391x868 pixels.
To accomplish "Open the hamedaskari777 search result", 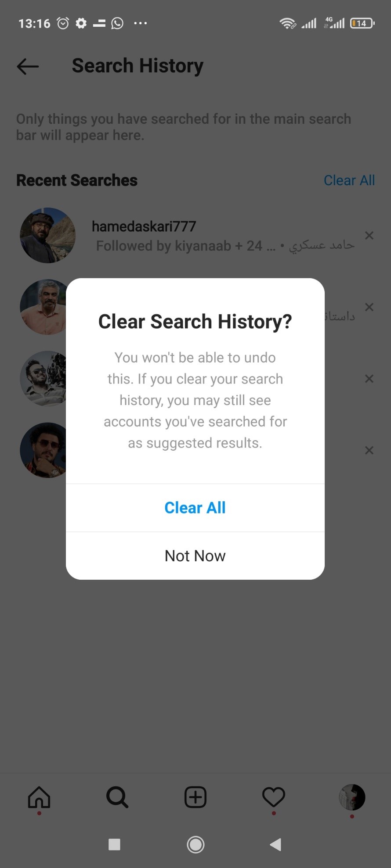I will (195, 236).
